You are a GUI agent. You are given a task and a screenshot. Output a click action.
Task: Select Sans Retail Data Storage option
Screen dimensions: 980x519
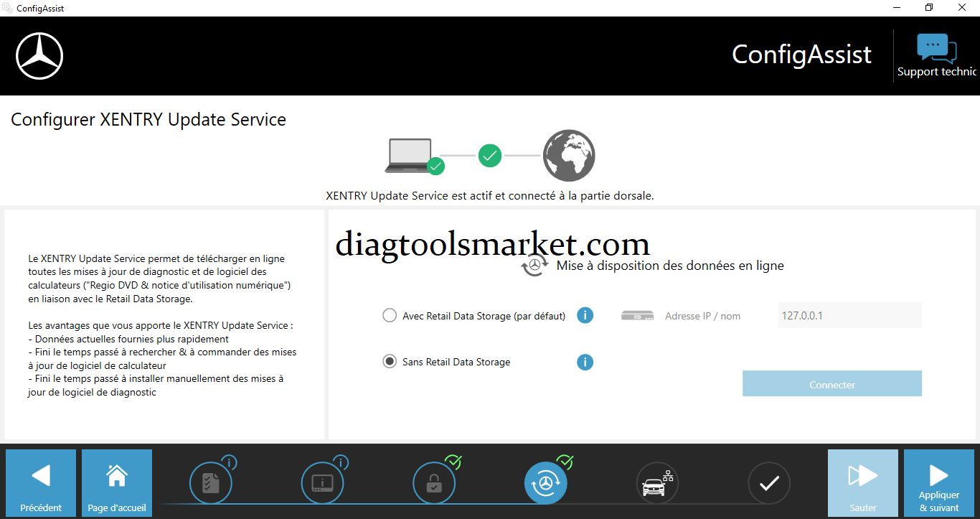tap(390, 362)
